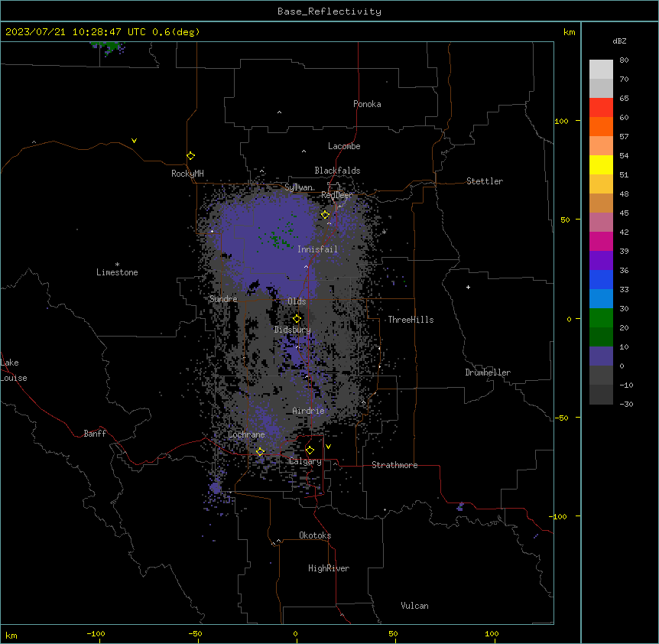Select the Cochrane label

[x=246, y=434]
